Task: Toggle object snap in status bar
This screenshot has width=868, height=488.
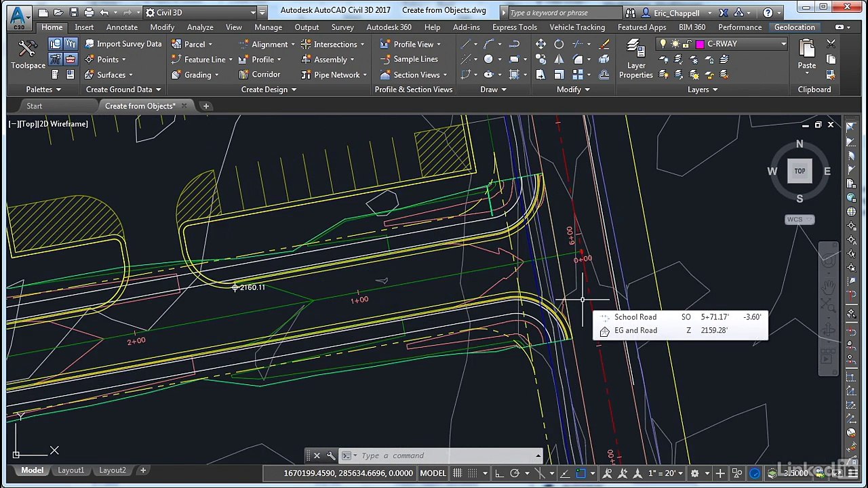Action: (x=580, y=473)
